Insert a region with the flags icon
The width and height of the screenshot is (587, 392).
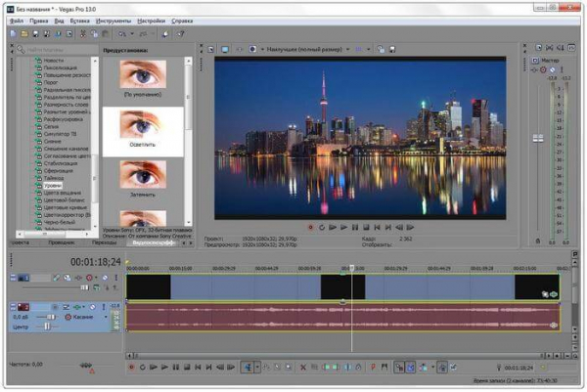click(384, 368)
